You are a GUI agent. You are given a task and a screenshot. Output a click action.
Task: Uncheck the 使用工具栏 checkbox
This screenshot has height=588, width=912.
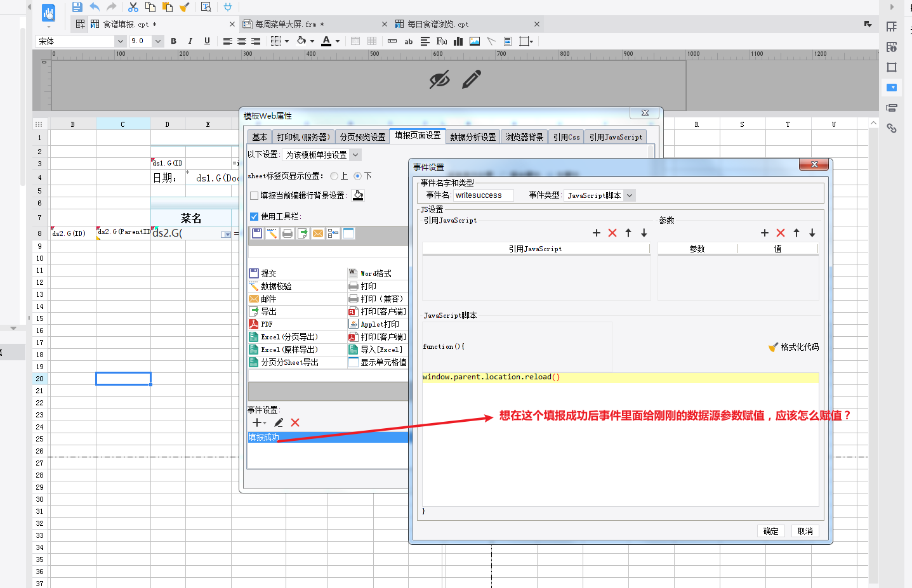[x=254, y=216]
